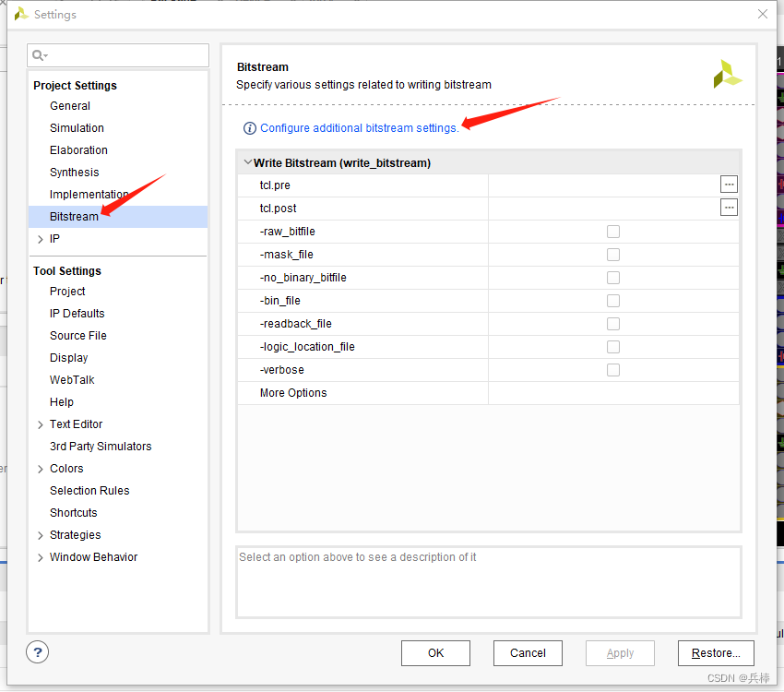The height and width of the screenshot is (692, 784).
Task: Select the Elaboration settings page
Action: tap(78, 150)
